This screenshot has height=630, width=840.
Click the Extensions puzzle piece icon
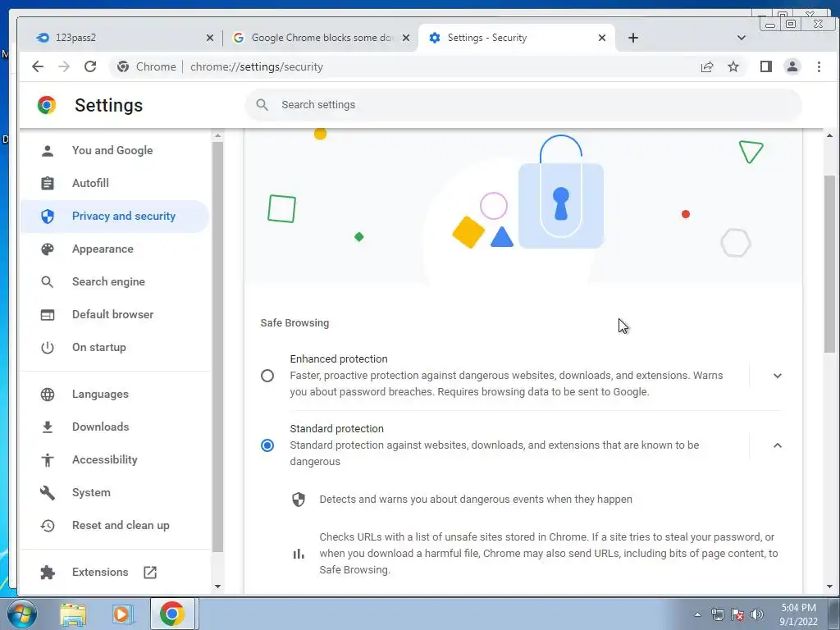pos(48,572)
